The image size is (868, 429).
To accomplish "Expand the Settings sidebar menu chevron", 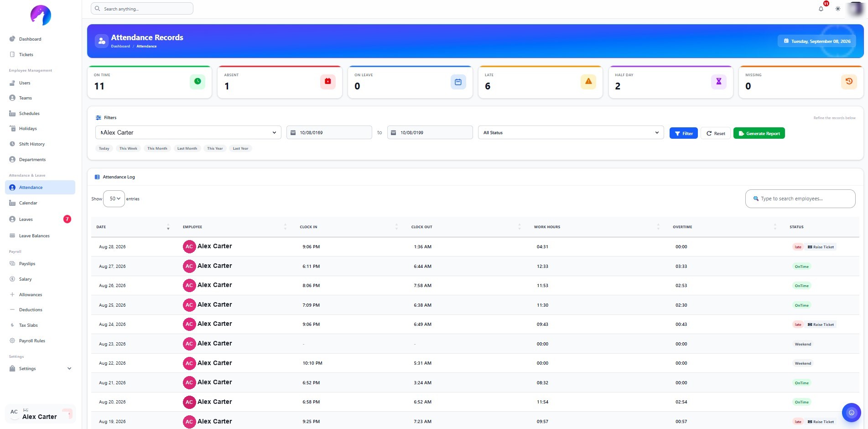I will (x=69, y=368).
